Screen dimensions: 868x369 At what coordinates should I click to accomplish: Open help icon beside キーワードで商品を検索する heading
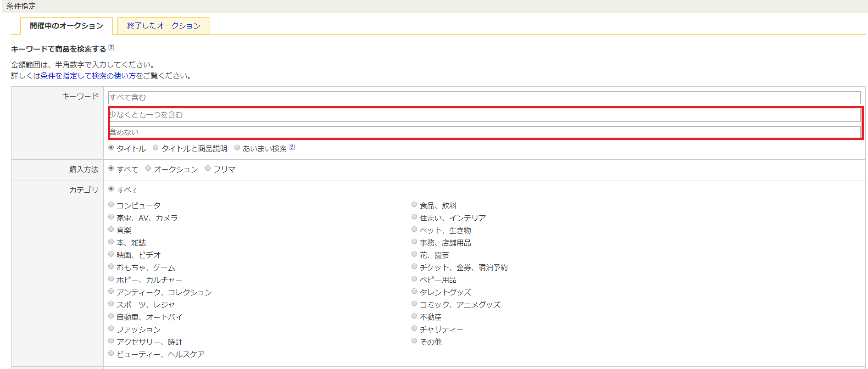point(111,47)
